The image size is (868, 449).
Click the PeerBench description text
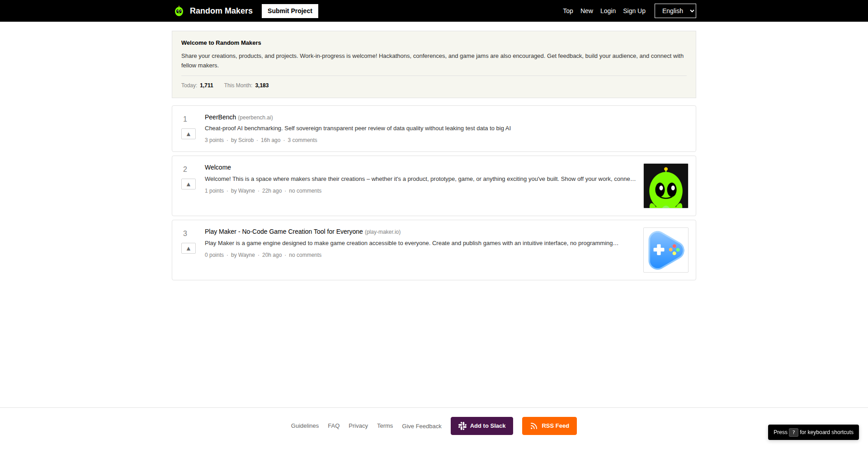tap(358, 128)
